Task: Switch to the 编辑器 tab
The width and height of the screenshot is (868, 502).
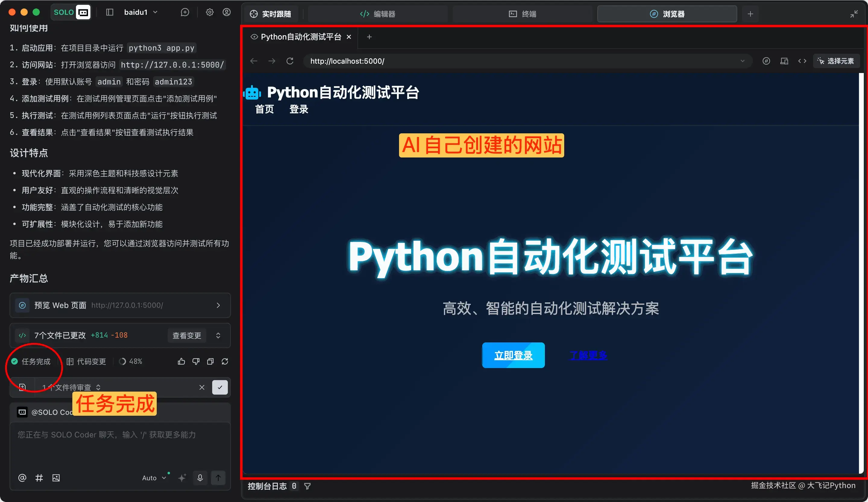Action: [378, 14]
